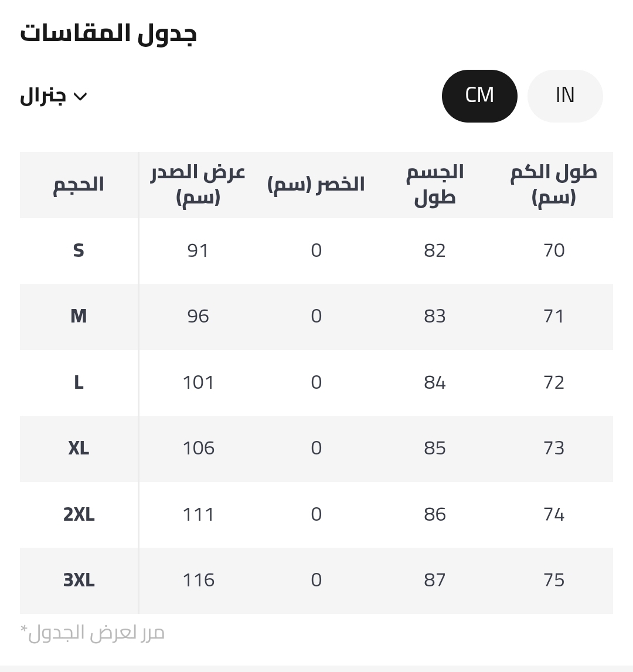Click sleeve length value 70 for S

(554, 250)
